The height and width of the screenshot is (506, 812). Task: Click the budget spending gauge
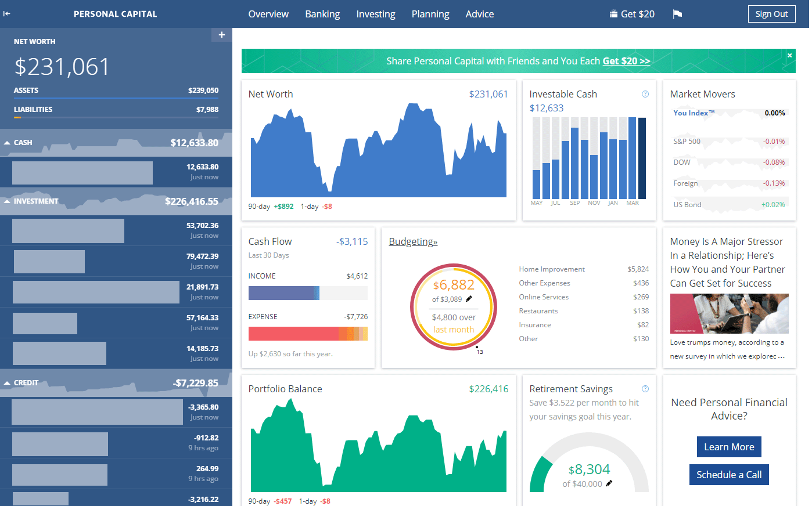(454, 306)
